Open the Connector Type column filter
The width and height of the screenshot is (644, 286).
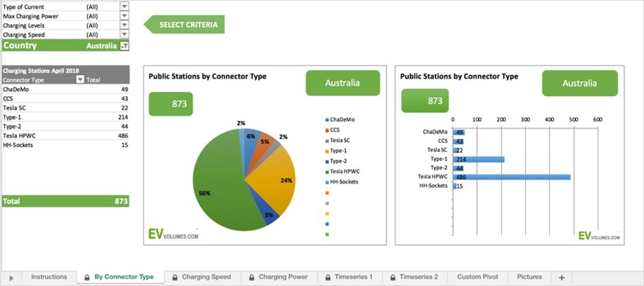80,80
